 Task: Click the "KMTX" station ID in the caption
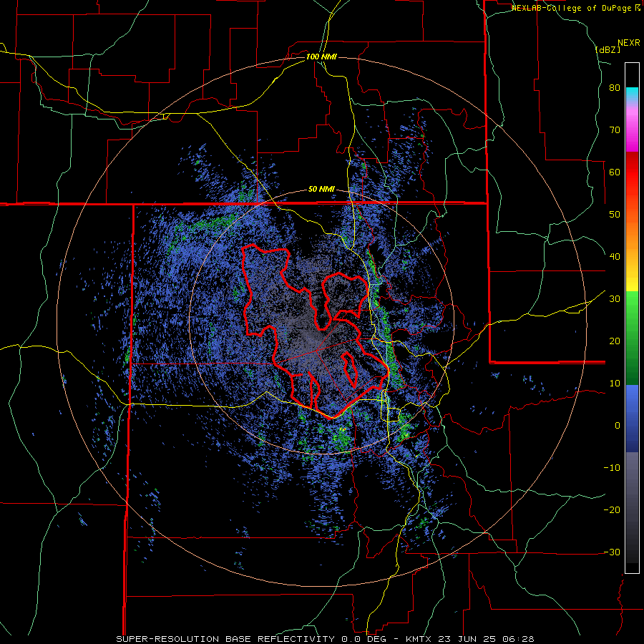click(x=419, y=639)
